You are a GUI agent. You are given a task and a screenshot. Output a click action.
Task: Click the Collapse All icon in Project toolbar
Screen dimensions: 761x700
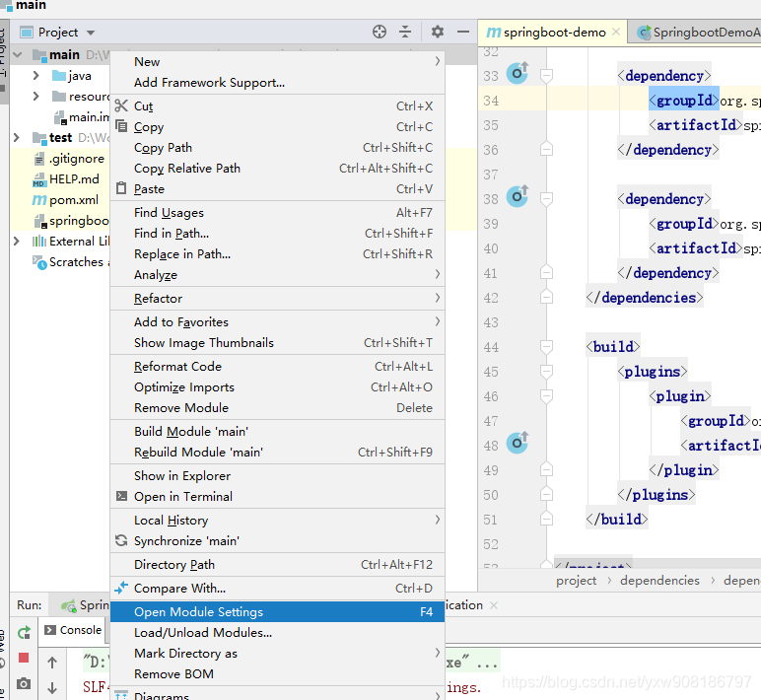tap(405, 32)
